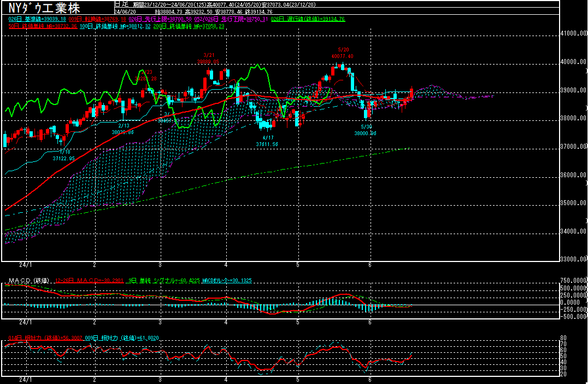
Task: Select the 50日 終値単純 MA=38732.36 legend
Action: 43,26
